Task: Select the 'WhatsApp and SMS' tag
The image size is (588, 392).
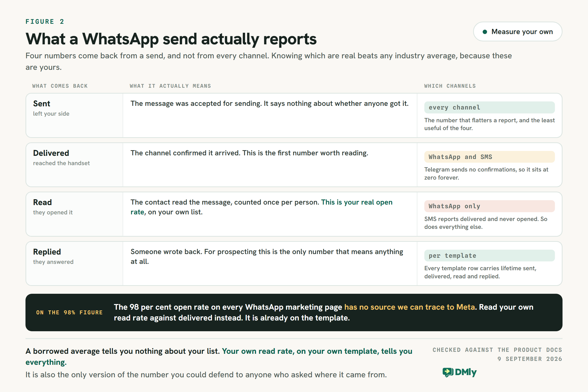Action: [x=489, y=157]
